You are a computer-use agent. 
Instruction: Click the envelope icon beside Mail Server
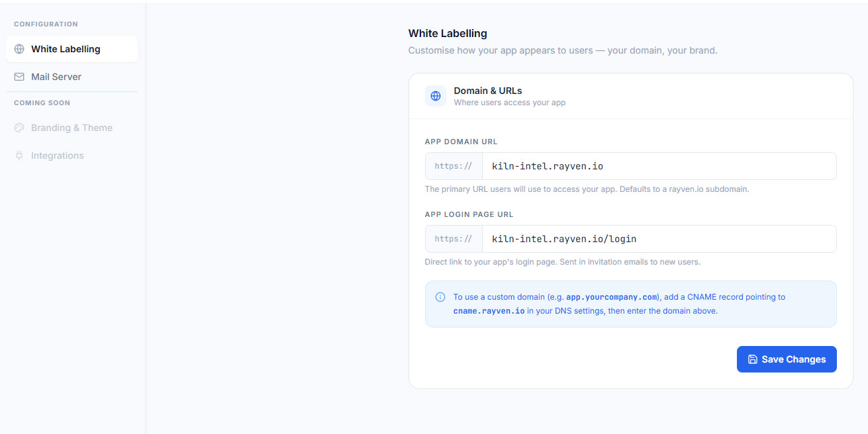click(19, 77)
